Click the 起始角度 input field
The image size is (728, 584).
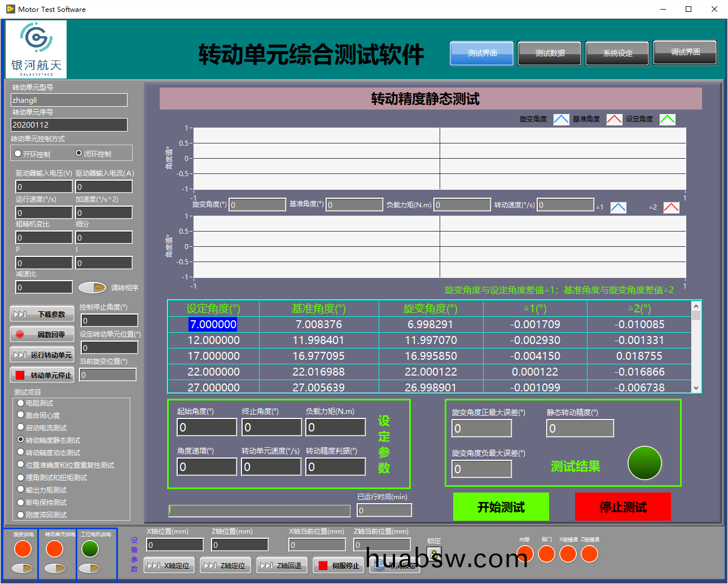207,428
